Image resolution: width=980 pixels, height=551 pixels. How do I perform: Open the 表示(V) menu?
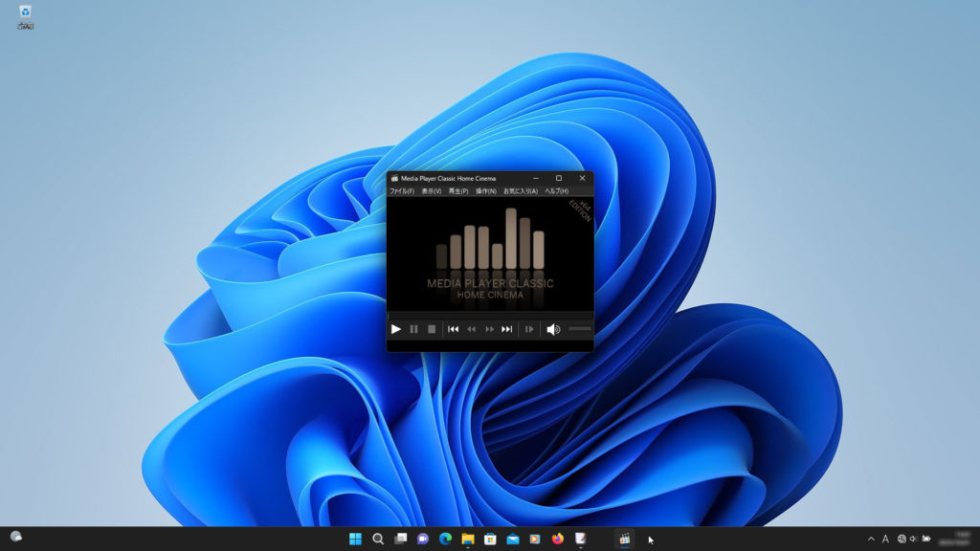click(432, 191)
